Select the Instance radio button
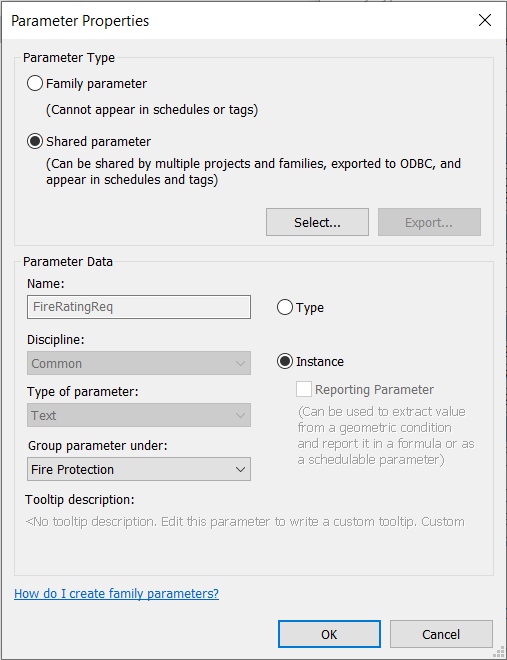Viewport: 507px width, 660px height. [x=285, y=362]
